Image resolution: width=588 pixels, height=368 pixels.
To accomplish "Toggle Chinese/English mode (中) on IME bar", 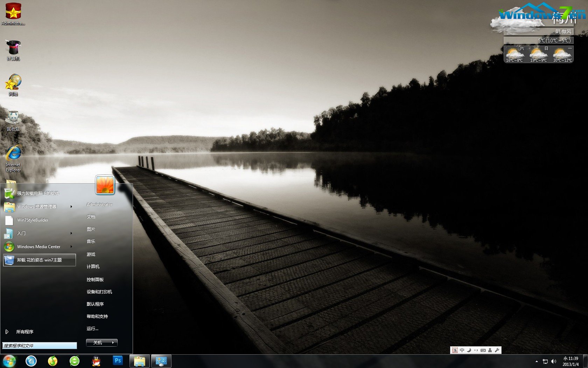I will tap(462, 350).
